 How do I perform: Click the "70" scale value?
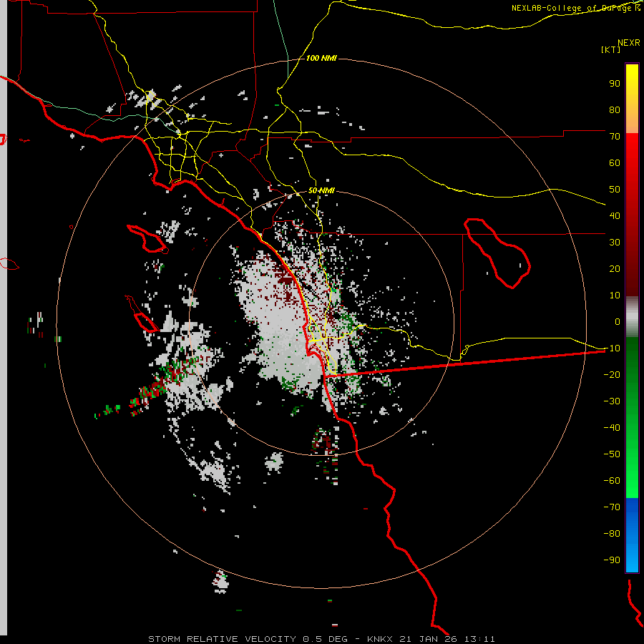click(615, 137)
